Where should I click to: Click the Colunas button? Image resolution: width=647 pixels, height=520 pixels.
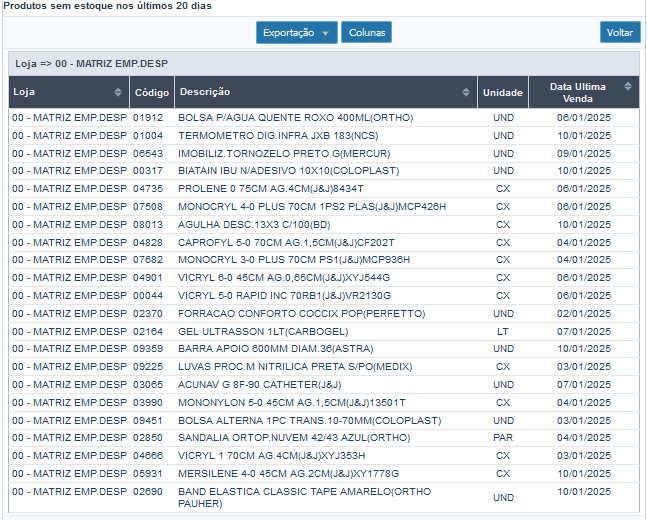pyautogui.click(x=366, y=33)
